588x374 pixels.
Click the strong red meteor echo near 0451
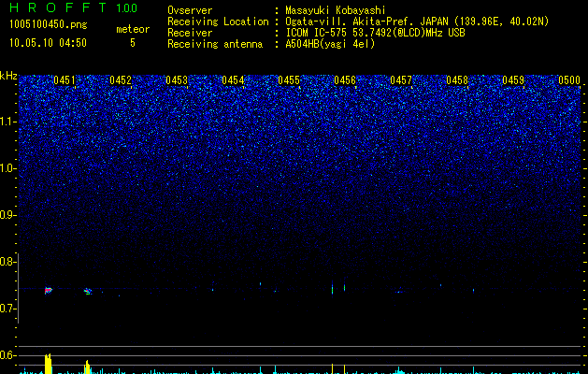[49, 291]
